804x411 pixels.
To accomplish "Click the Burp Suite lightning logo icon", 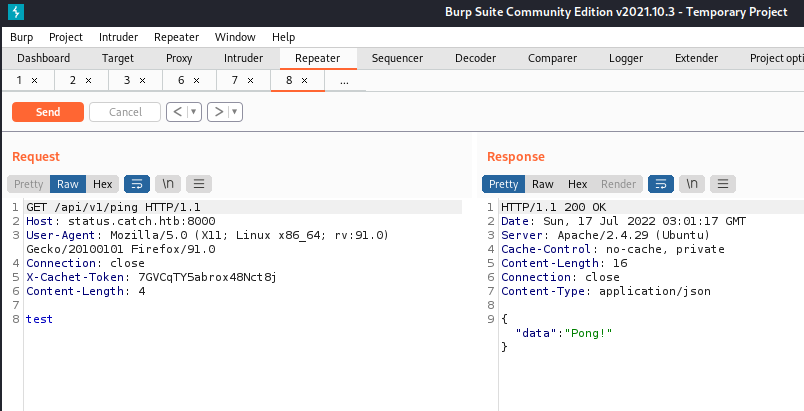I will [16, 11].
